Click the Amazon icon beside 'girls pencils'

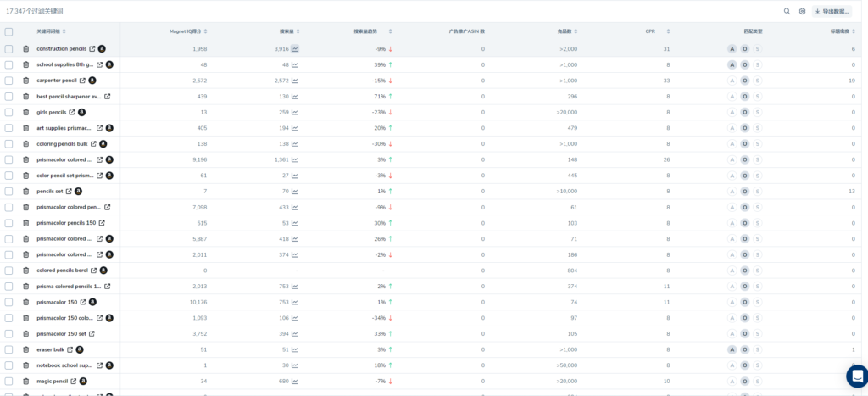pos(81,112)
